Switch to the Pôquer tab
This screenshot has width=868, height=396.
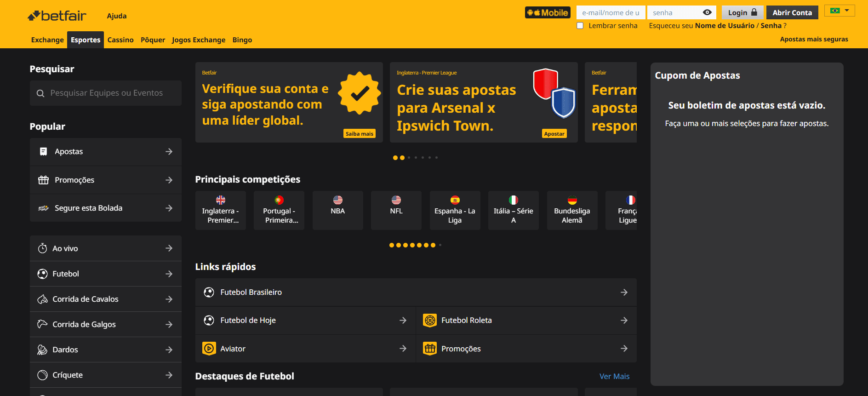(153, 40)
